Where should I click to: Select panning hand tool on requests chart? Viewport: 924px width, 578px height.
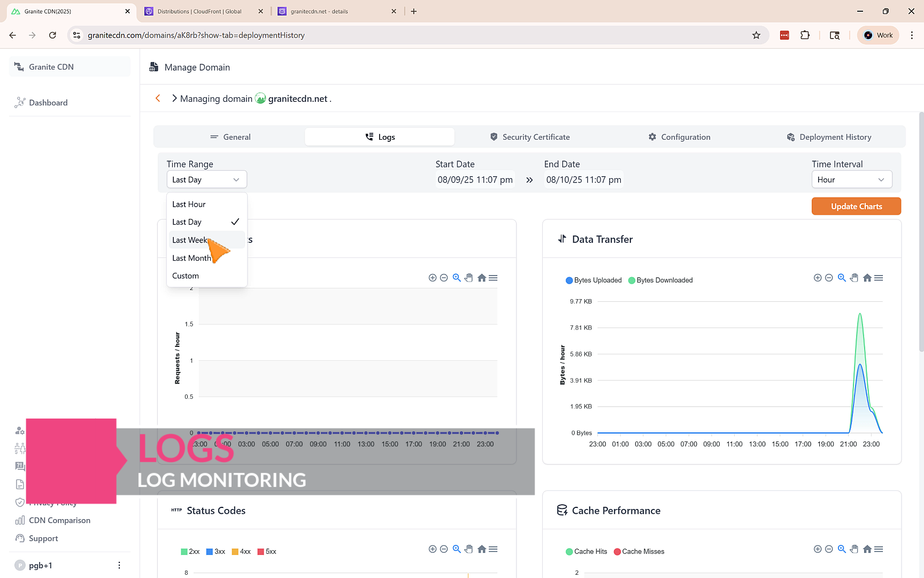(x=469, y=278)
